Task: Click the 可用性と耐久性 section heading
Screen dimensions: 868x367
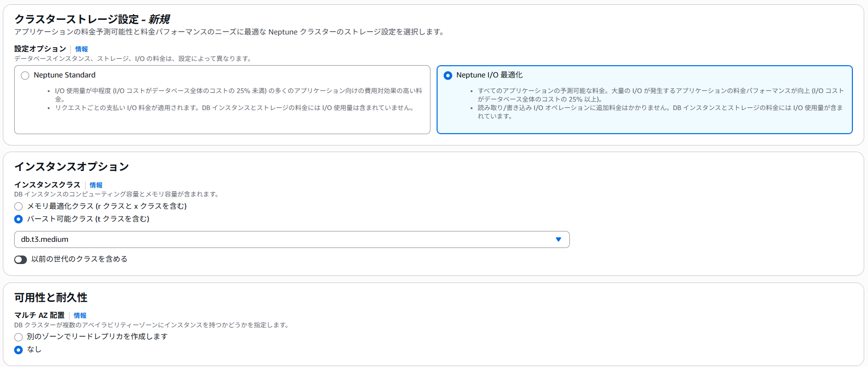Action: [51, 298]
